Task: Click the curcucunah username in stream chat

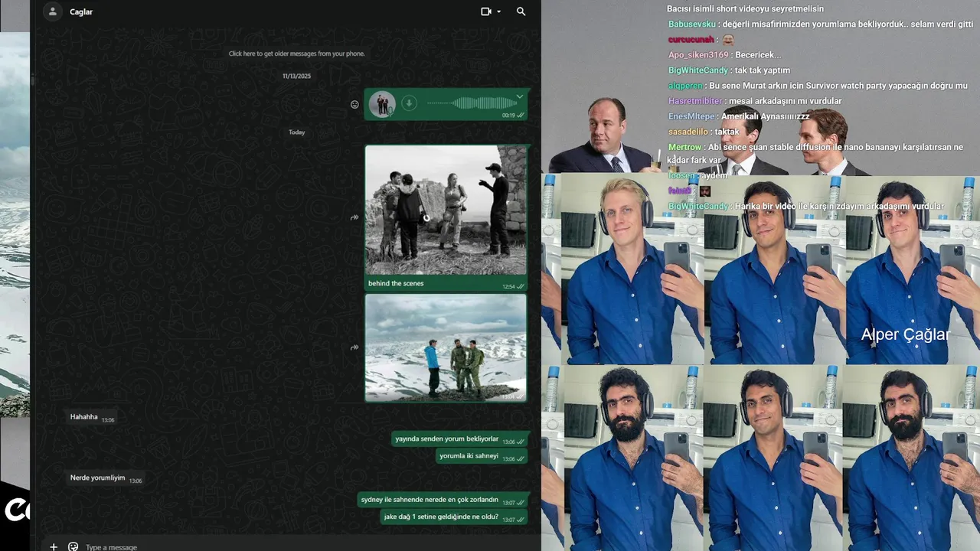Action: click(691, 39)
